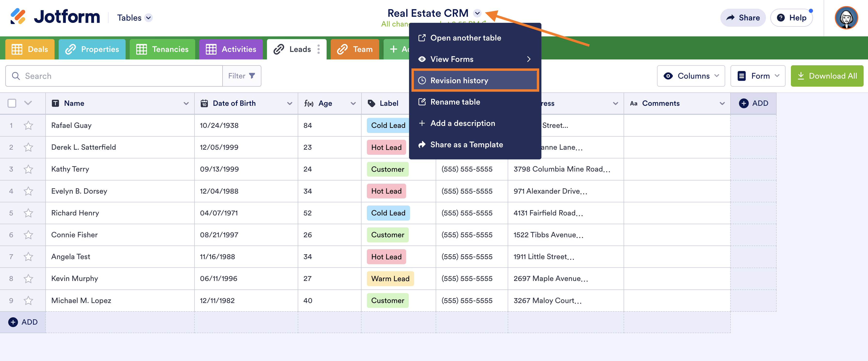This screenshot has height=361, width=868.
Task: Click the plus icon to add column
Action: (x=744, y=103)
